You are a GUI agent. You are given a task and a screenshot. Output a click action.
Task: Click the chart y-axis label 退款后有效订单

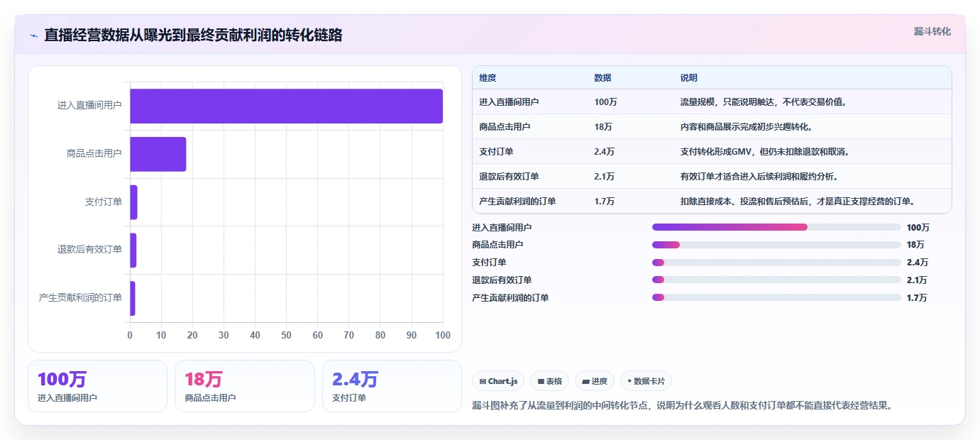point(89,250)
